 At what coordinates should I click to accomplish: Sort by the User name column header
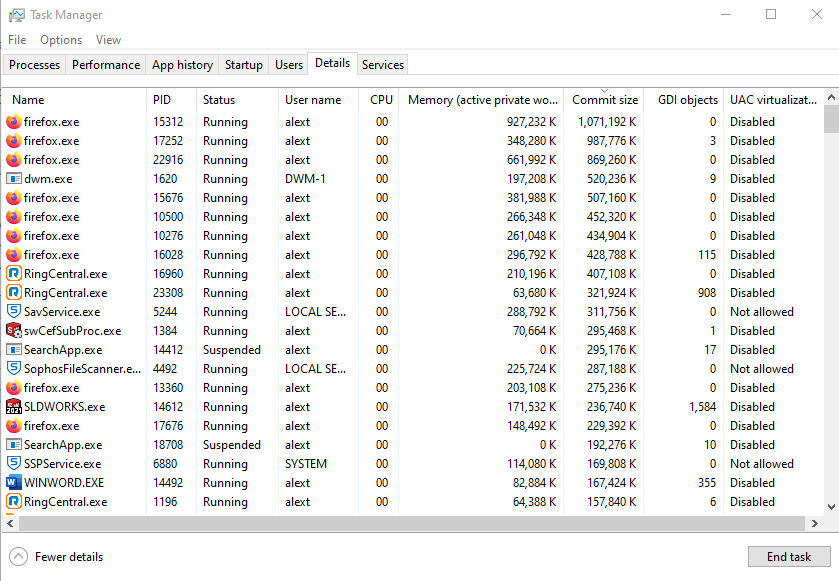coord(318,100)
